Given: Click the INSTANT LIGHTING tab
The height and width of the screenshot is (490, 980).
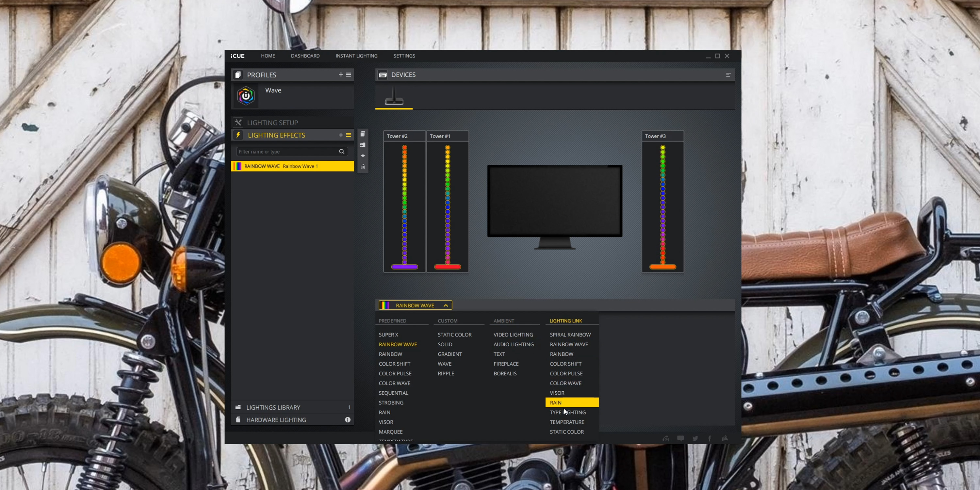Looking at the screenshot, I should pyautogui.click(x=356, y=56).
